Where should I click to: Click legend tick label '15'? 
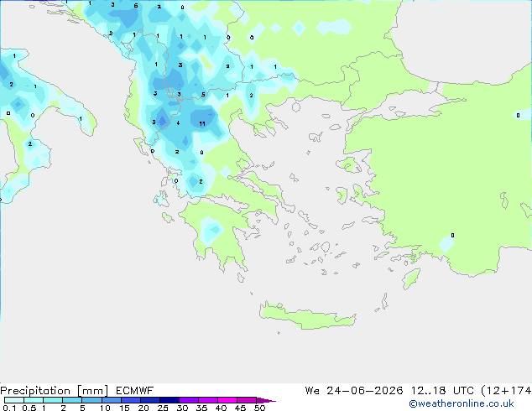124,408
